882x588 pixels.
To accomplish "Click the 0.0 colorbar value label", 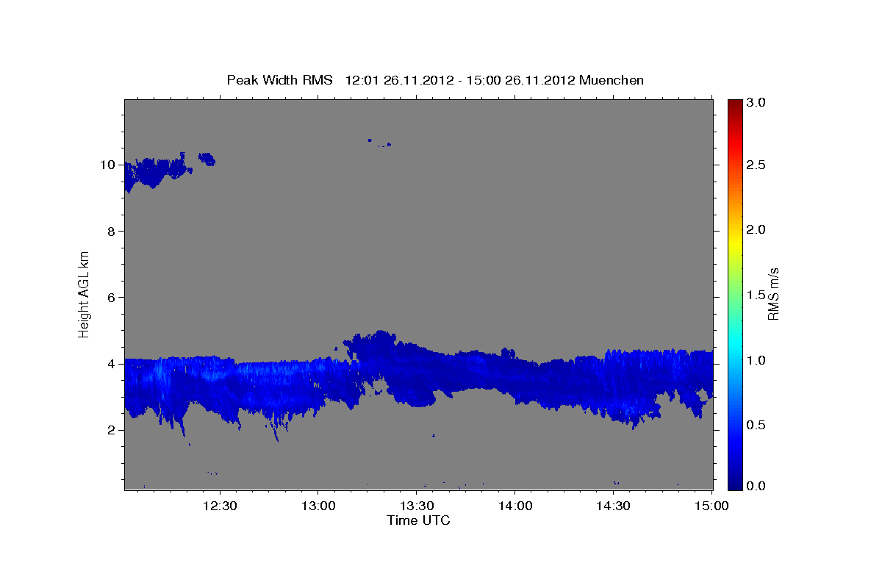I will point(757,485).
